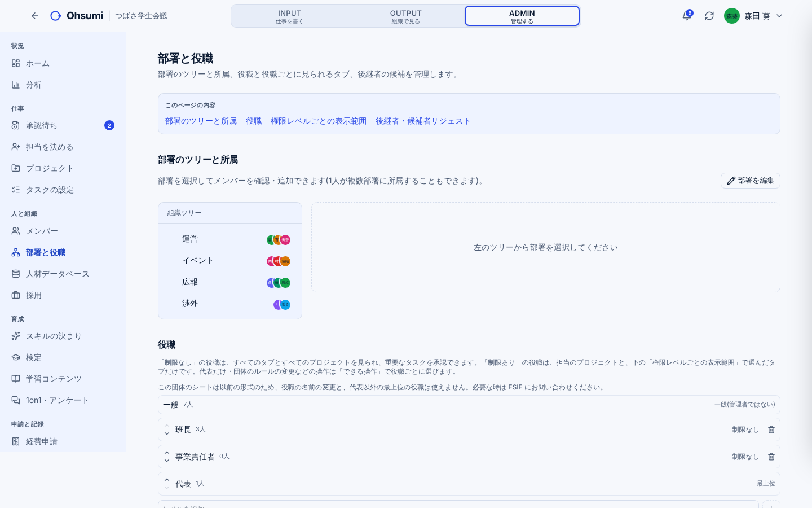Open プロジェクト in the sidebar
The image size is (812, 508).
pyautogui.click(x=63, y=168)
